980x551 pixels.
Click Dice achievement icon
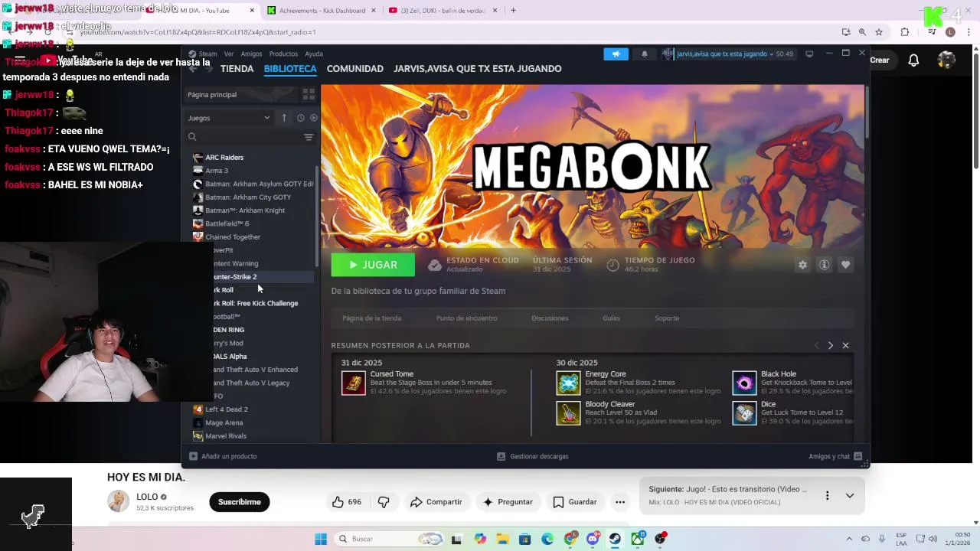coord(744,413)
